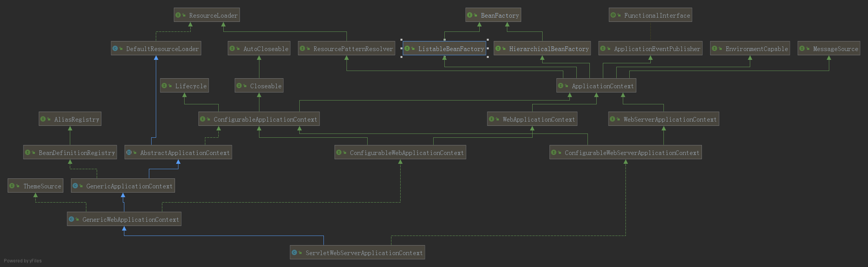
Task: Select the ThemeSource interface node
Action: coord(35,186)
